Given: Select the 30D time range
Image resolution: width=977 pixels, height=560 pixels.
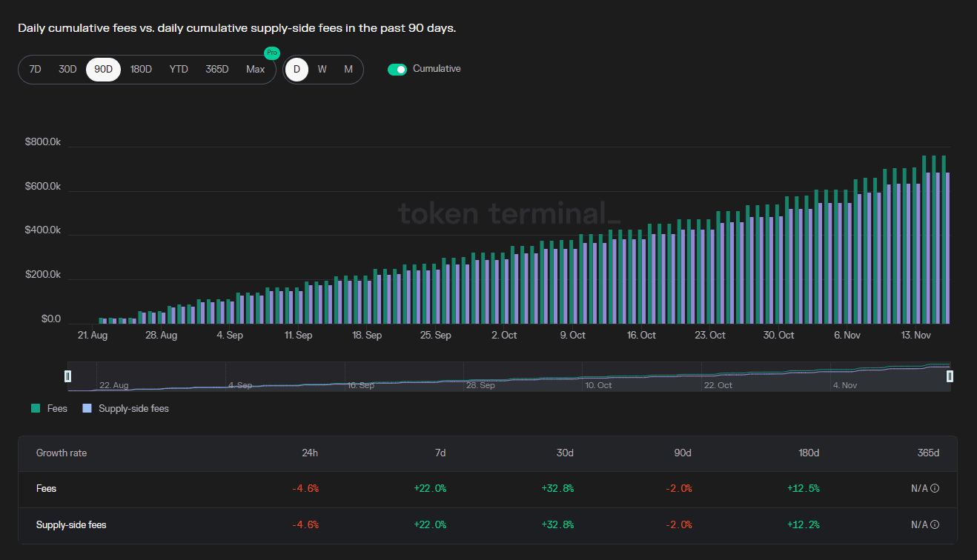Looking at the screenshot, I should tap(67, 70).
